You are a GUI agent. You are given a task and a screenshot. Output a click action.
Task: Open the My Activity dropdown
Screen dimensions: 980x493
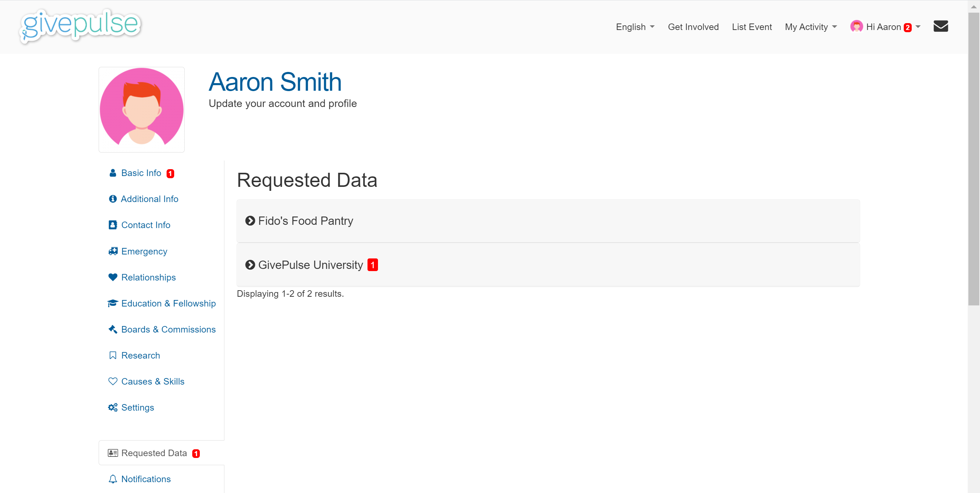click(x=811, y=27)
